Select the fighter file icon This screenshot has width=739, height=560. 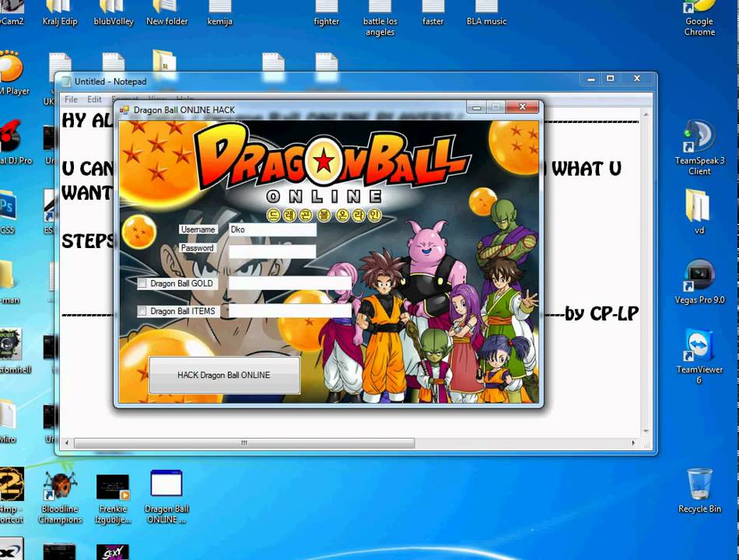coord(326,14)
